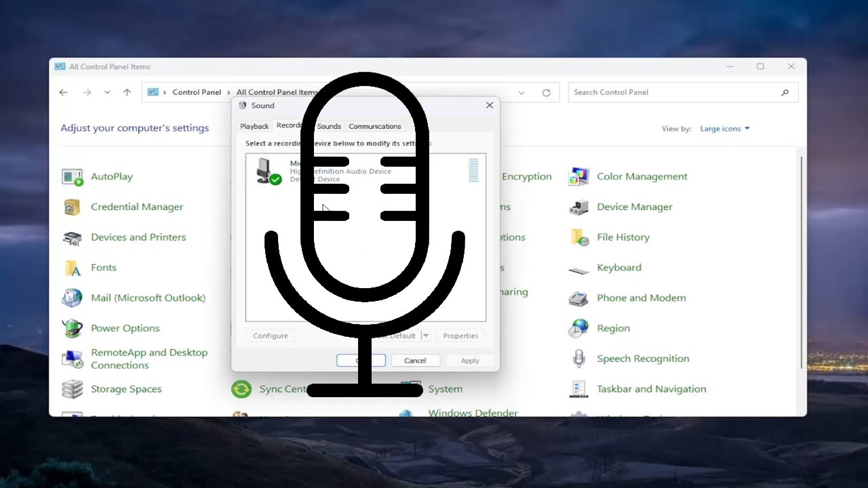
Task: Click the search magnifier icon
Action: click(785, 93)
